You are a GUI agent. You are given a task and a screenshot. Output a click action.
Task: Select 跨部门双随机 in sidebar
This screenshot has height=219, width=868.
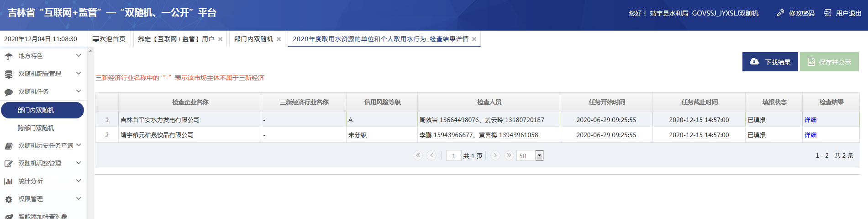[x=36, y=128]
